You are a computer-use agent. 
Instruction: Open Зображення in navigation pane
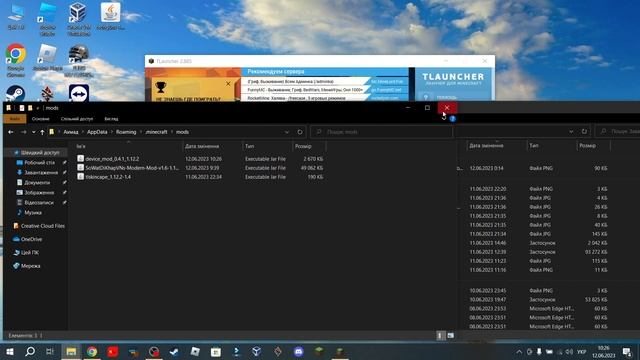pyautogui.click(x=39, y=192)
